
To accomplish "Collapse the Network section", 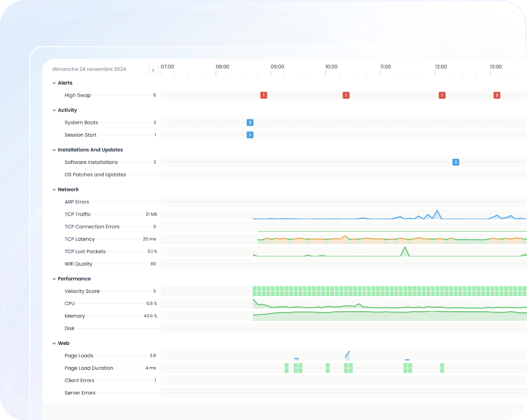I will point(54,190).
